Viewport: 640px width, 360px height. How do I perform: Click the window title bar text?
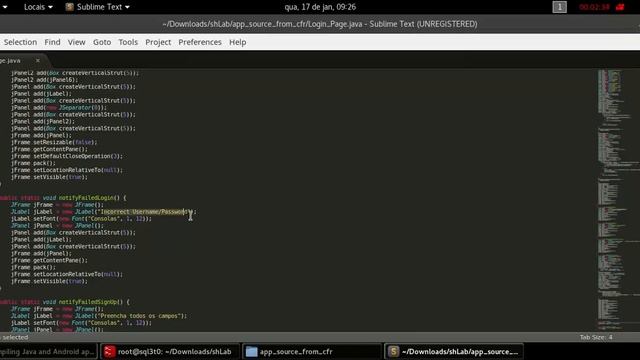320,24
